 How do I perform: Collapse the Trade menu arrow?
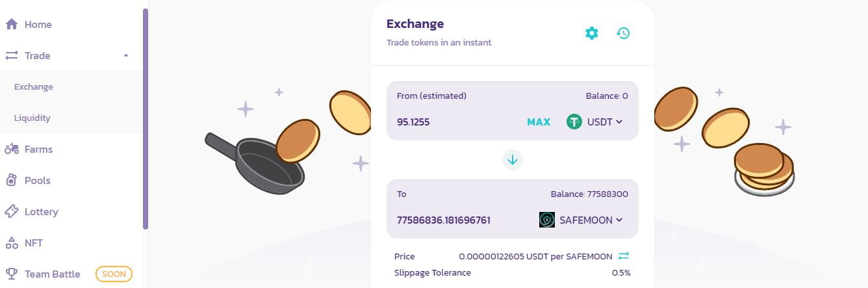(126, 55)
